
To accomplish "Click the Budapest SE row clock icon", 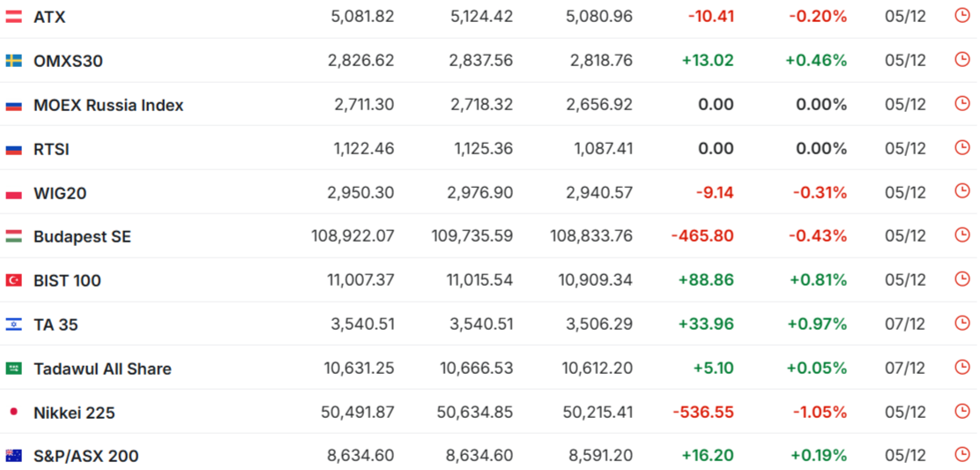I will [x=961, y=235].
